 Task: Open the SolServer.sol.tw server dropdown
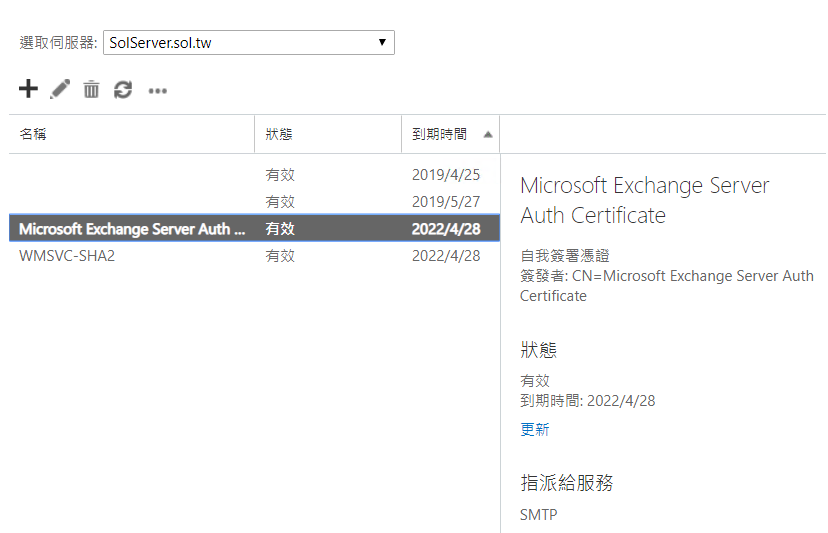[249, 43]
